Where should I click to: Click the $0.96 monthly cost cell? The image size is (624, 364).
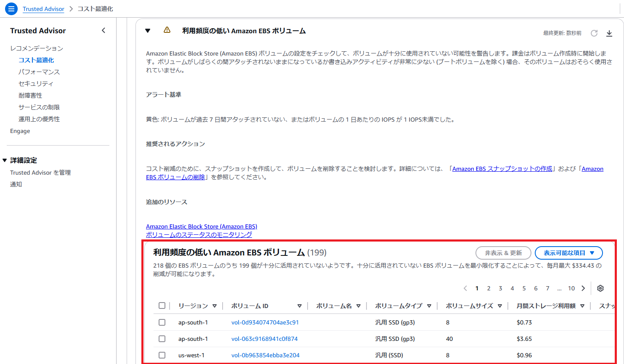[x=524, y=355]
